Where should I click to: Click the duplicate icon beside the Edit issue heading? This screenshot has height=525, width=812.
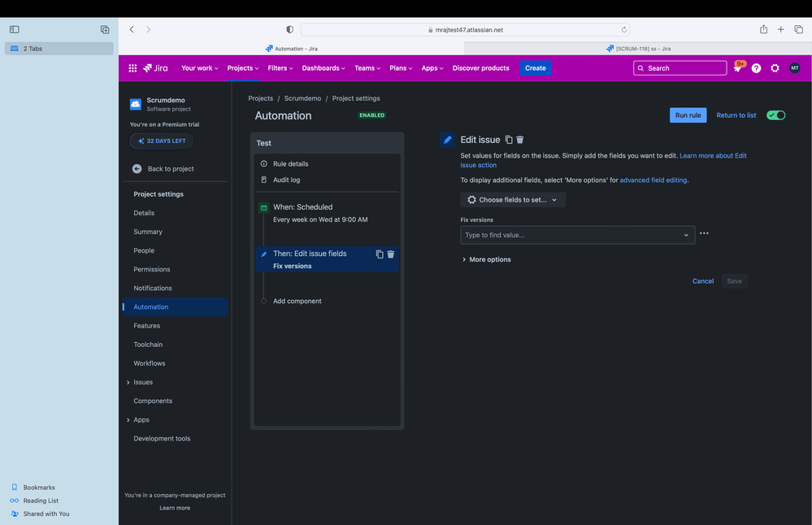click(508, 139)
